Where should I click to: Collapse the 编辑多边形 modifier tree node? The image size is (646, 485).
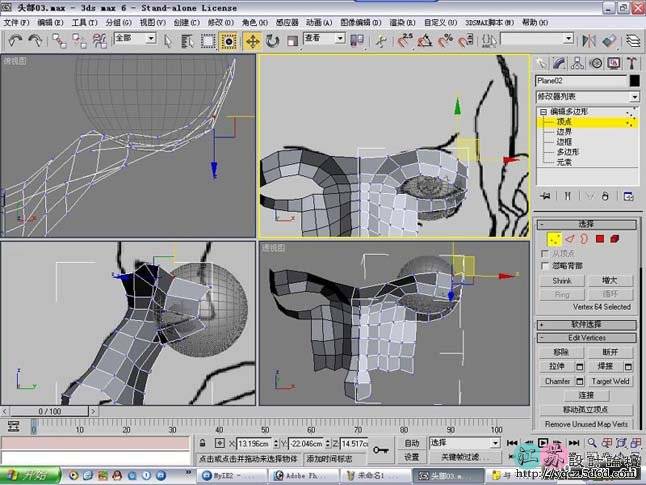click(543, 112)
